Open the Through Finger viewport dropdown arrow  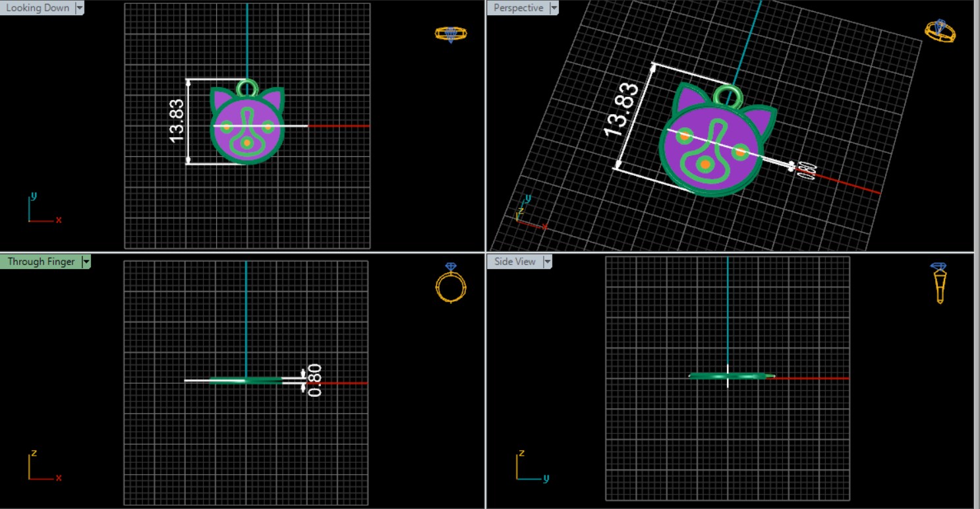coord(86,262)
